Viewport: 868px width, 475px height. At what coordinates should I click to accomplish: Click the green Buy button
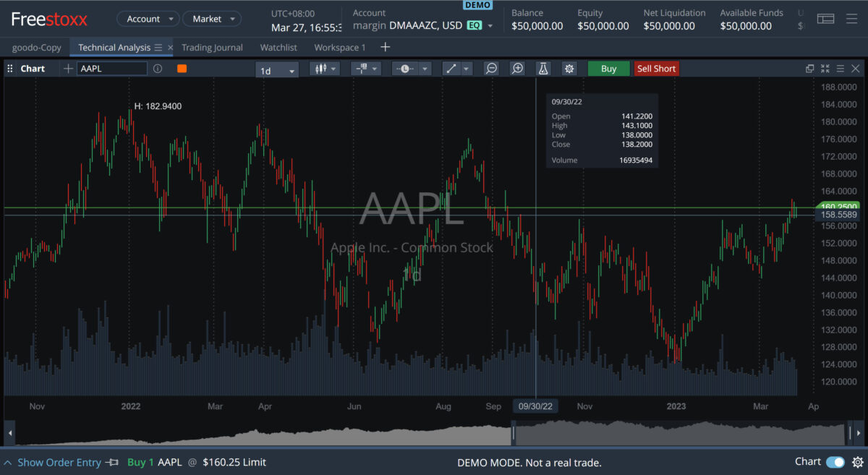(x=609, y=69)
